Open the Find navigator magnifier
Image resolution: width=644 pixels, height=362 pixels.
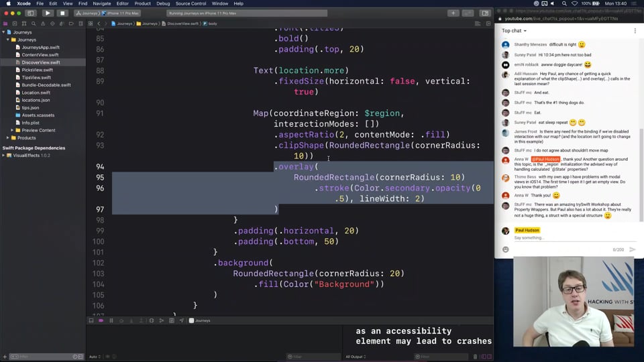pyautogui.click(x=34, y=24)
